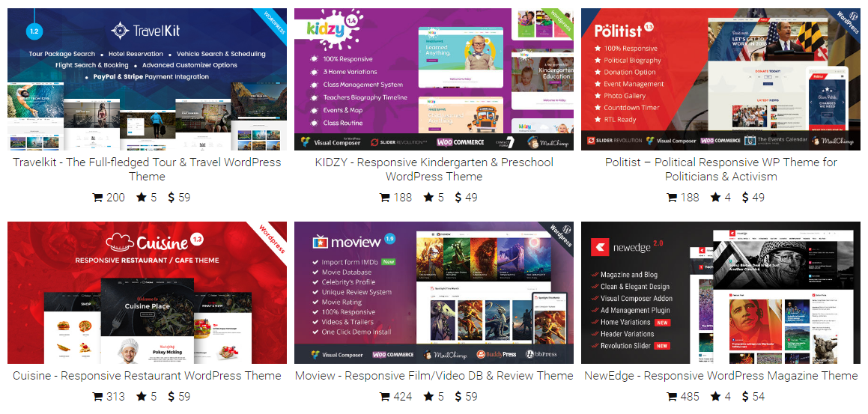Click the MailChimp badge on the Politist banner
The height and width of the screenshot is (414, 868).
[832, 141]
